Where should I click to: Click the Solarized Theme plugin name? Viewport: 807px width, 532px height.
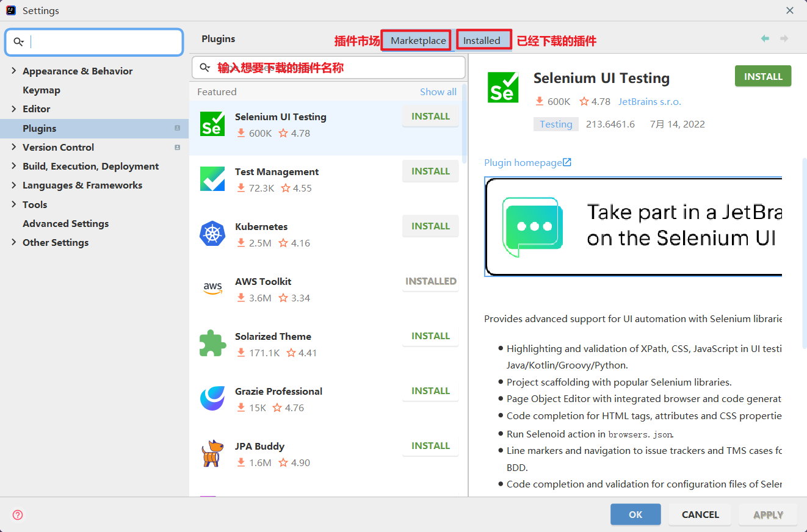(x=273, y=336)
